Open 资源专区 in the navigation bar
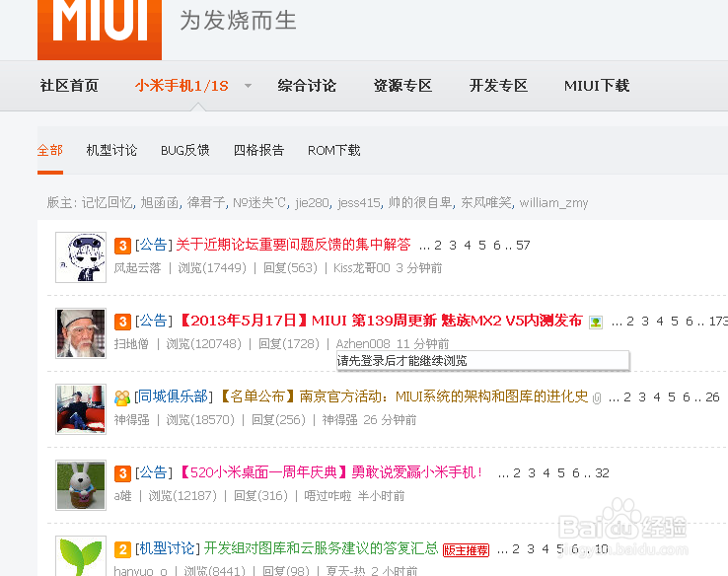 pos(402,86)
